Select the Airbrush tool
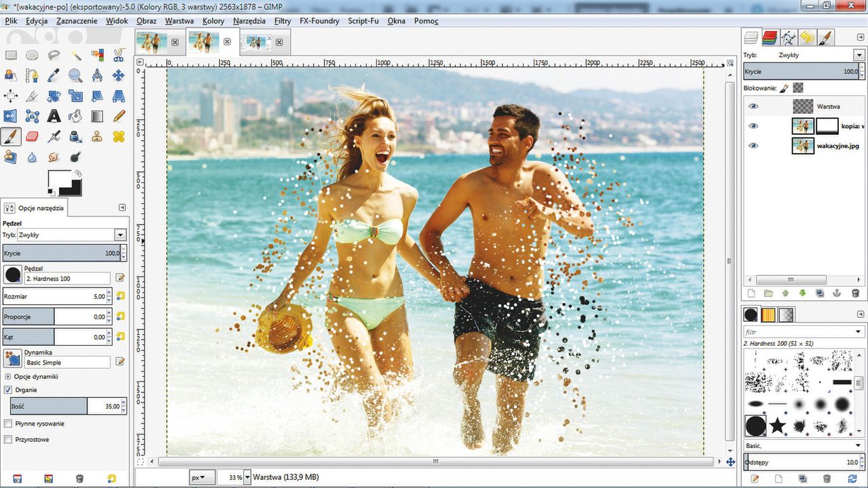This screenshot has height=488, width=868. coord(54,136)
